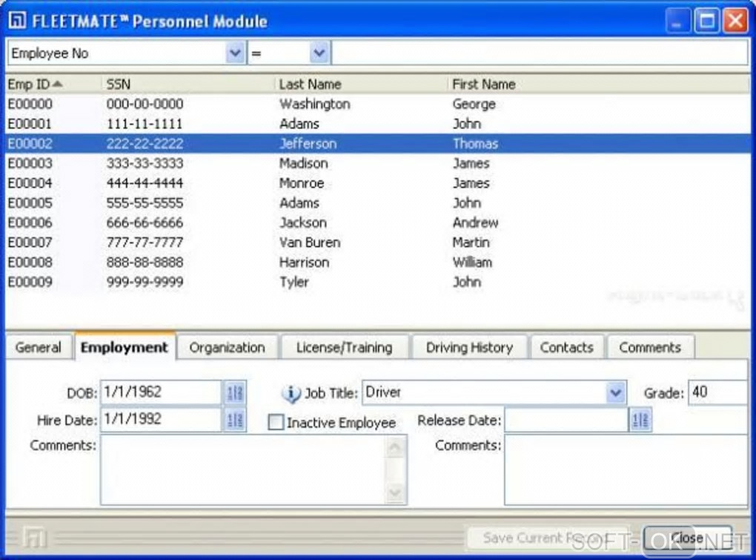Sort by Last Name column header

click(362, 84)
